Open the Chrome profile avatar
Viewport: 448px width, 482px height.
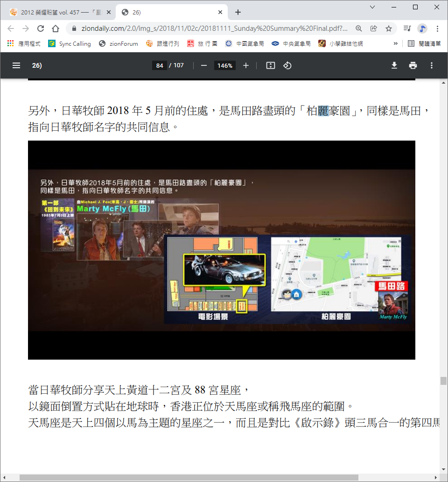pos(422,28)
